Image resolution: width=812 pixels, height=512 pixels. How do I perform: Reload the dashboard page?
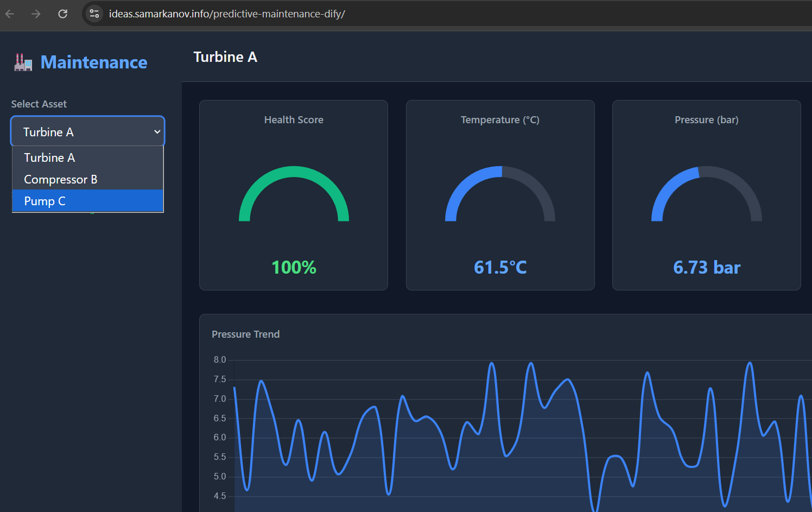pos(62,14)
